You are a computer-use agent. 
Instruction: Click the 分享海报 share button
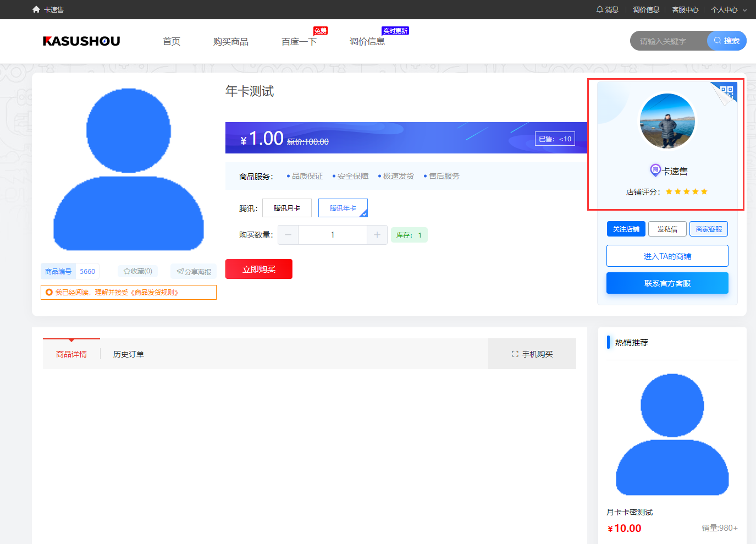tap(194, 271)
